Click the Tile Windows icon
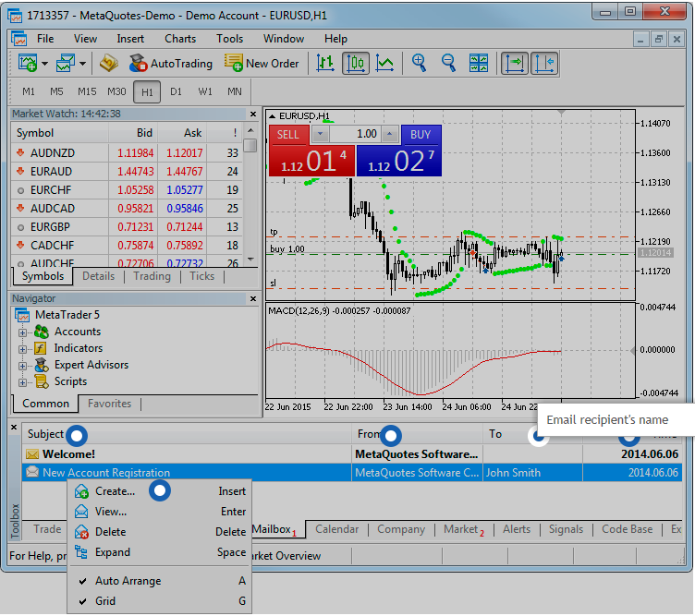The image size is (695, 616). (x=479, y=64)
